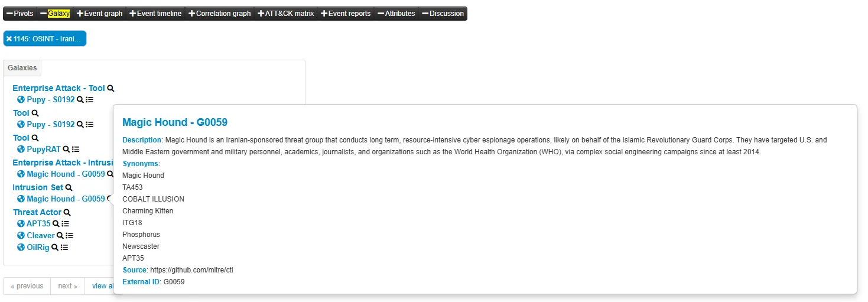
Task: Remove the 1145 OSINT pivot using its X
Action: pyautogui.click(x=9, y=39)
